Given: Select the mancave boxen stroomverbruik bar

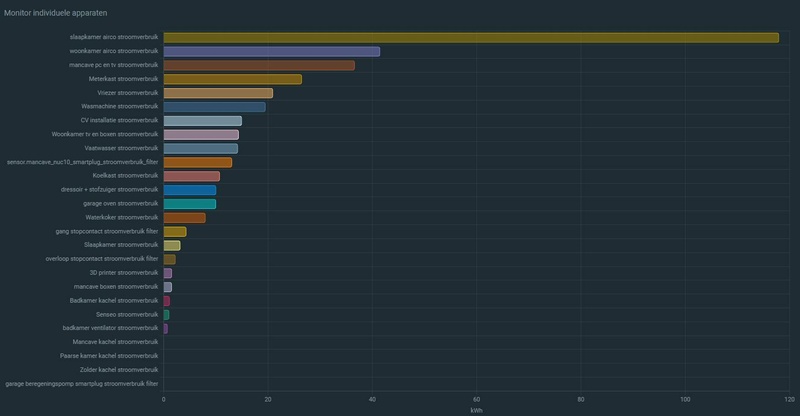Looking at the screenshot, I should [167, 287].
